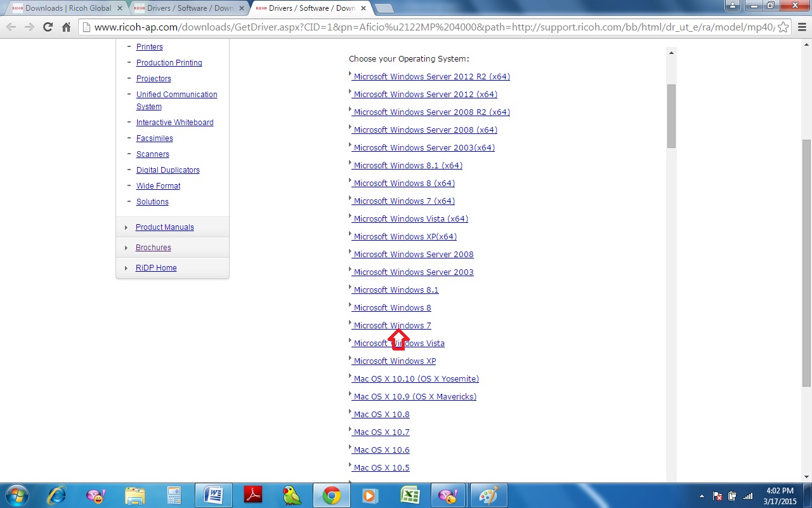Open Windows Explorer folder from taskbar
Screen dimensions: 812x508
(135, 495)
